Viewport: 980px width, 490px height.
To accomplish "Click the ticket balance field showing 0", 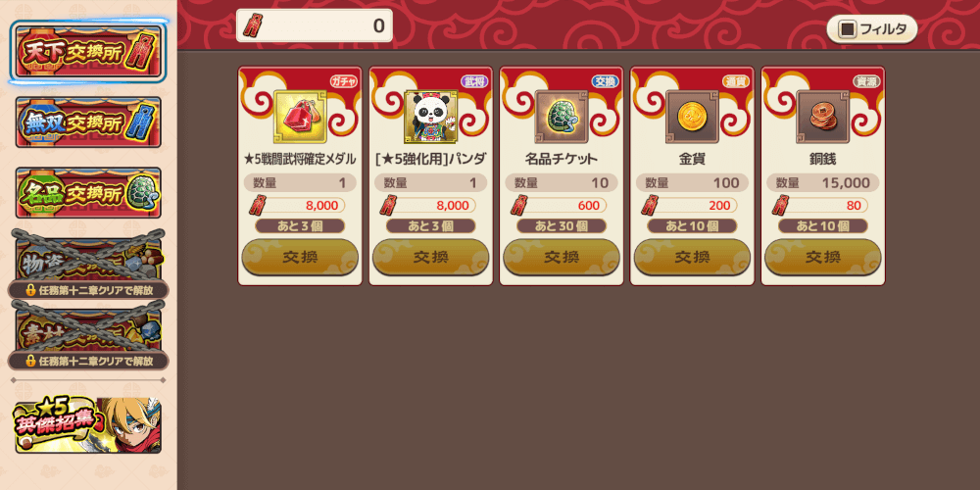I will tap(315, 25).
